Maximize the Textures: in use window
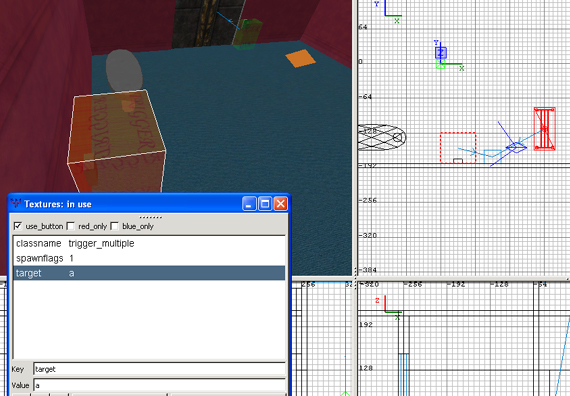Screen dimensions: 570x396 pyautogui.click(x=265, y=204)
